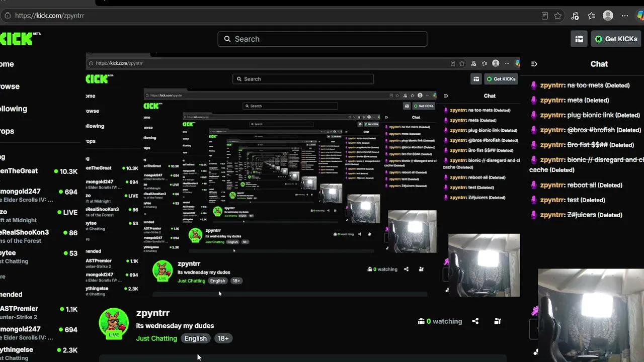The height and width of the screenshot is (362, 644).
Task: Share the stream via the main share icon
Action: point(475,321)
